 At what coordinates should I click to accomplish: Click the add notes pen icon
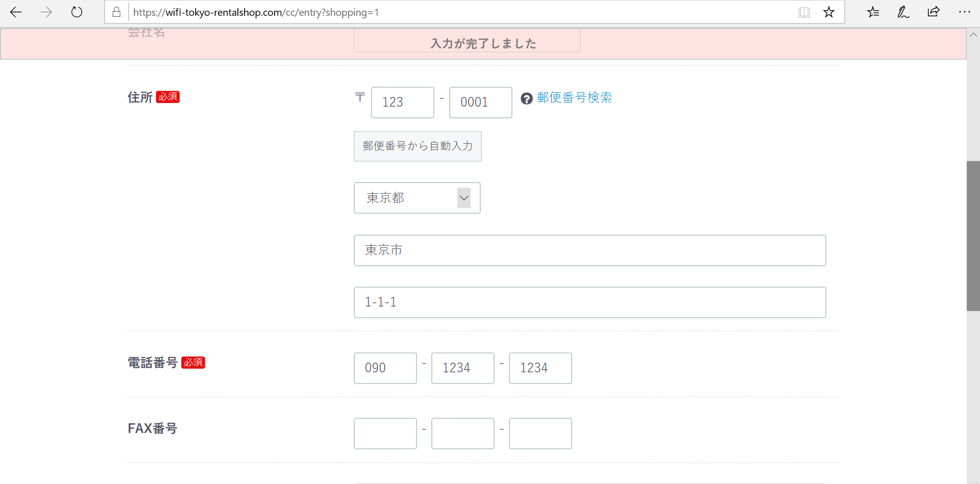coord(903,12)
